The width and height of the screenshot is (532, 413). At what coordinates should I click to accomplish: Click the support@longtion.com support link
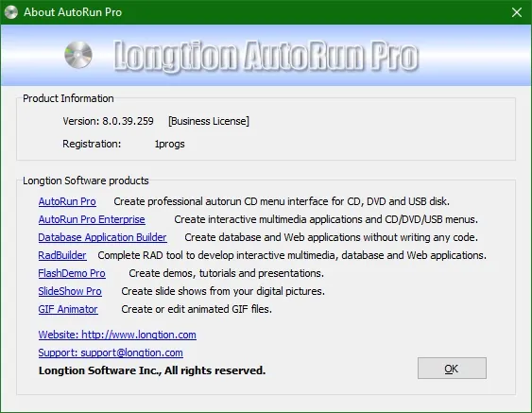111,353
